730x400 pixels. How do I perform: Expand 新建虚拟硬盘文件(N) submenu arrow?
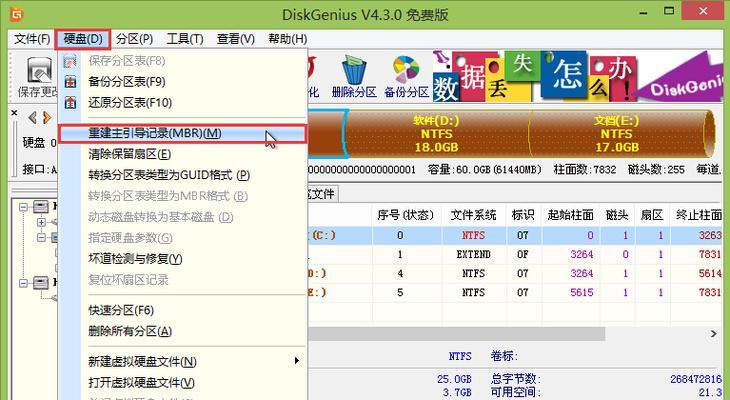click(x=297, y=361)
